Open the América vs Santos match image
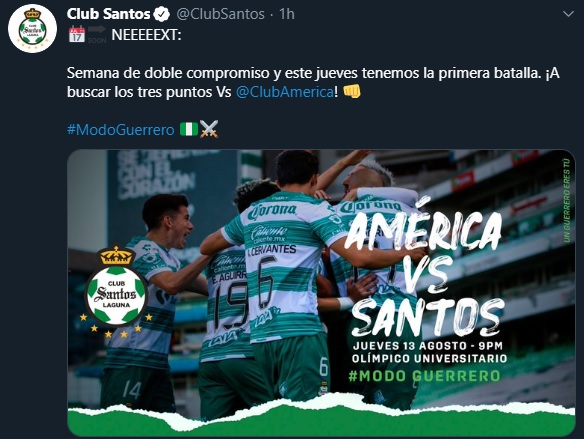This screenshot has width=584, height=439. click(321, 293)
